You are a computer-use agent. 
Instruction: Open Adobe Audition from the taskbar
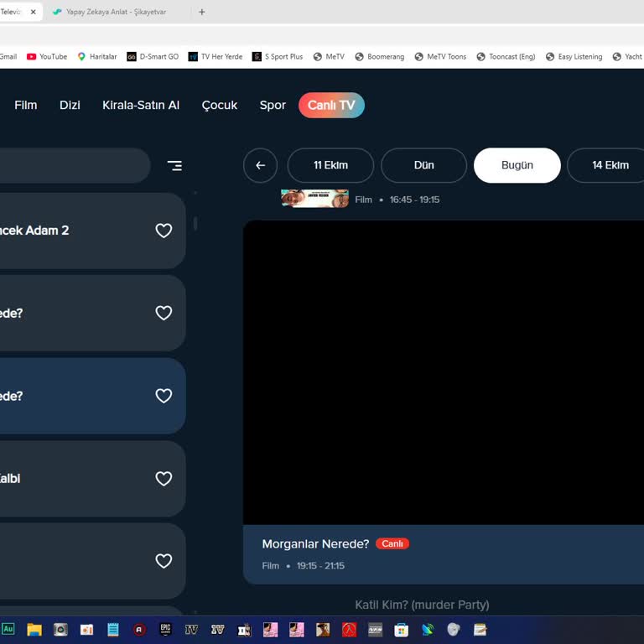coord(8,629)
